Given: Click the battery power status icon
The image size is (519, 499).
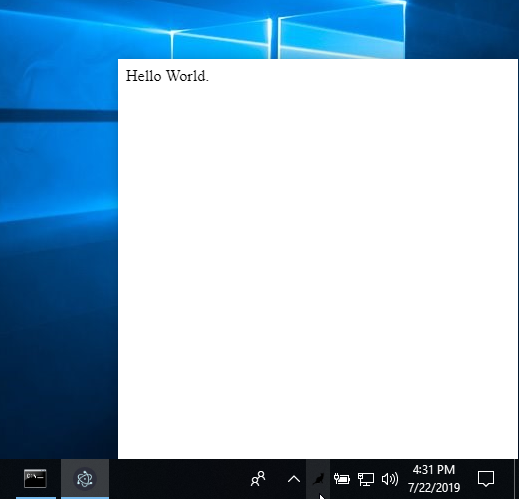Looking at the screenshot, I should (342, 479).
